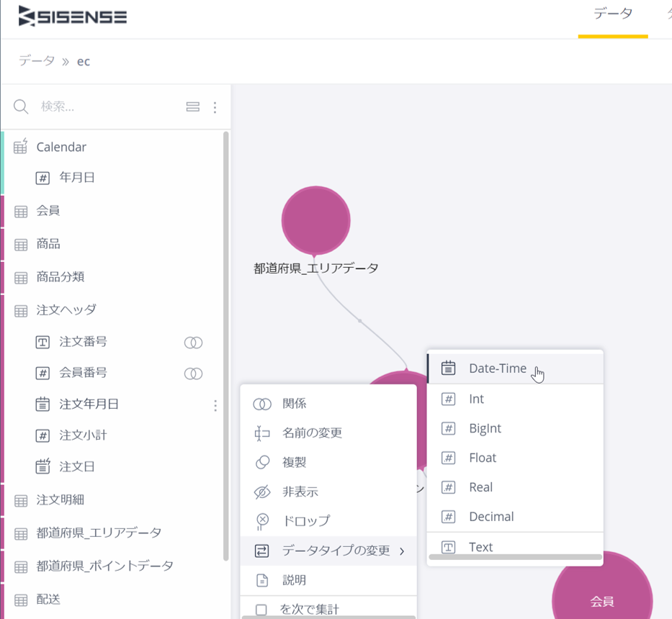The image size is (672, 619).
Task: Click the table icon beside 注文明細
Action: (21, 500)
